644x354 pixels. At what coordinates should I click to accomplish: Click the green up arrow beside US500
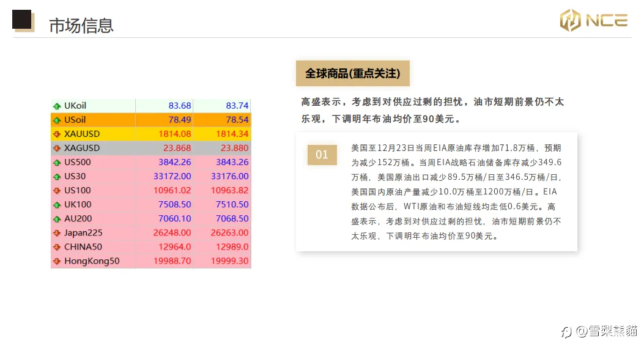tap(57, 162)
